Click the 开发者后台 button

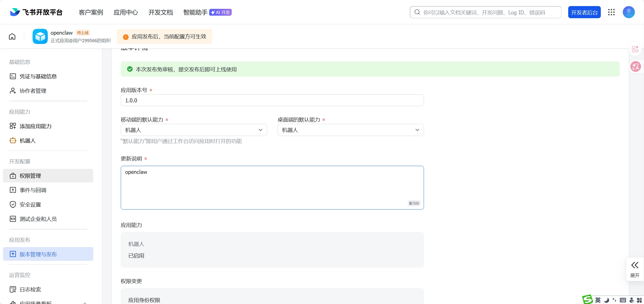pyautogui.click(x=584, y=12)
